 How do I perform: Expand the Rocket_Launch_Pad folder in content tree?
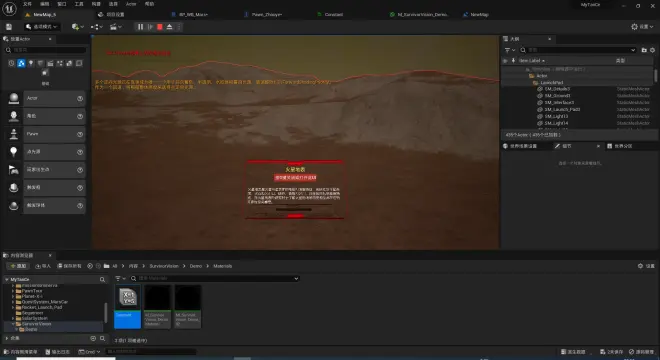(13, 307)
